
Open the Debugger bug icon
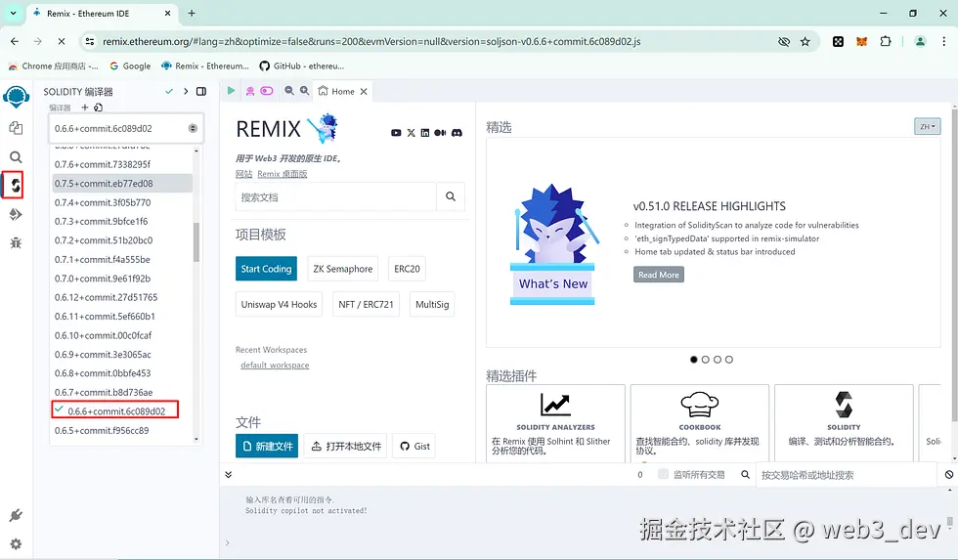[16, 243]
